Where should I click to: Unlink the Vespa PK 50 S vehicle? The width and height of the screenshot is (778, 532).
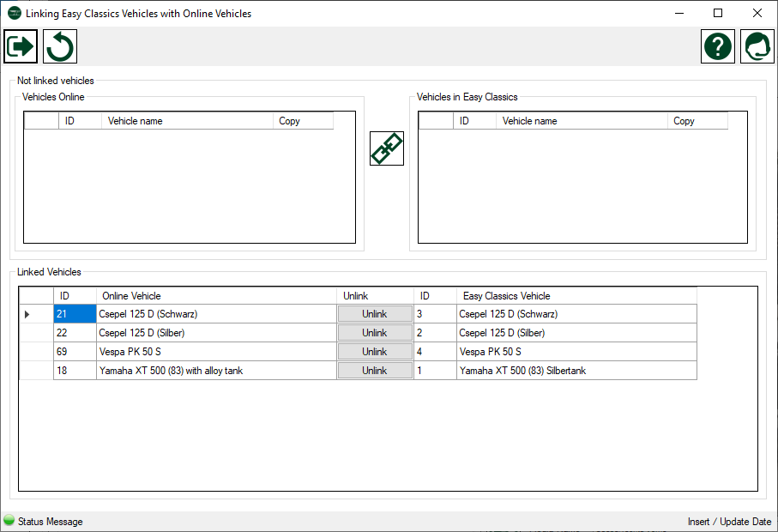coord(375,352)
